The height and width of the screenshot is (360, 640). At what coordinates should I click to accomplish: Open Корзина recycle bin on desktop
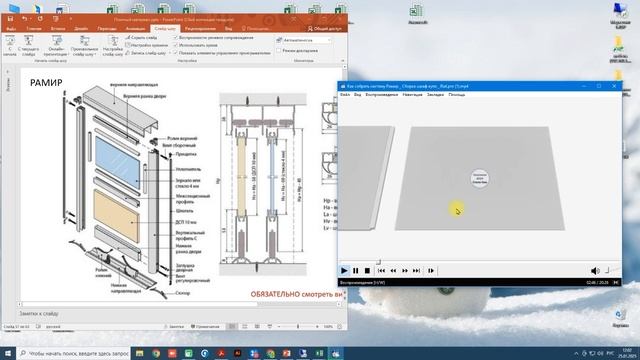click(620, 318)
